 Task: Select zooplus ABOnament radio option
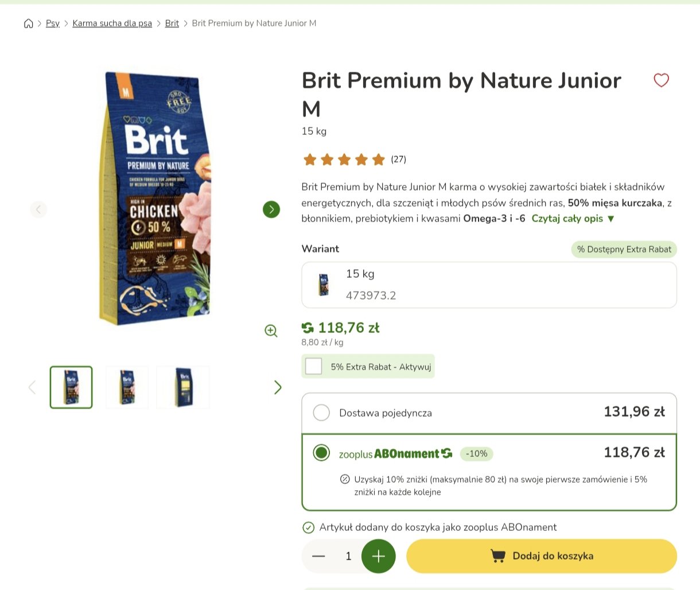(321, 453)
